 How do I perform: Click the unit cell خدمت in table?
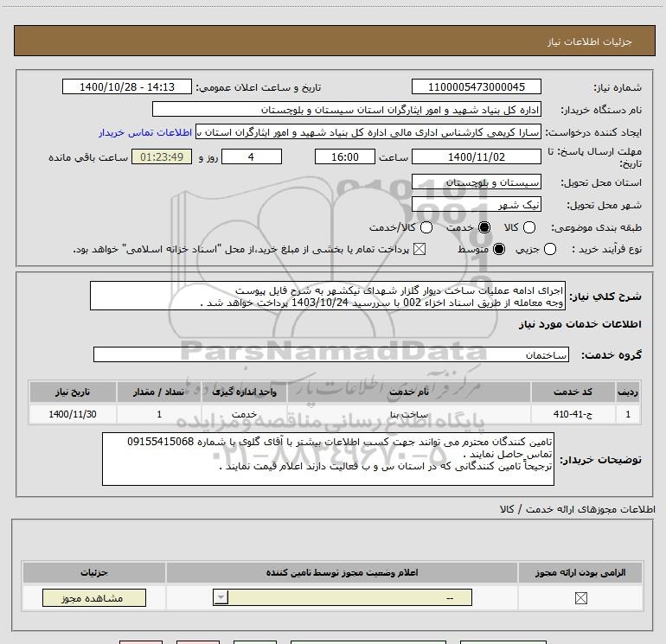click(x=244, y=414)
